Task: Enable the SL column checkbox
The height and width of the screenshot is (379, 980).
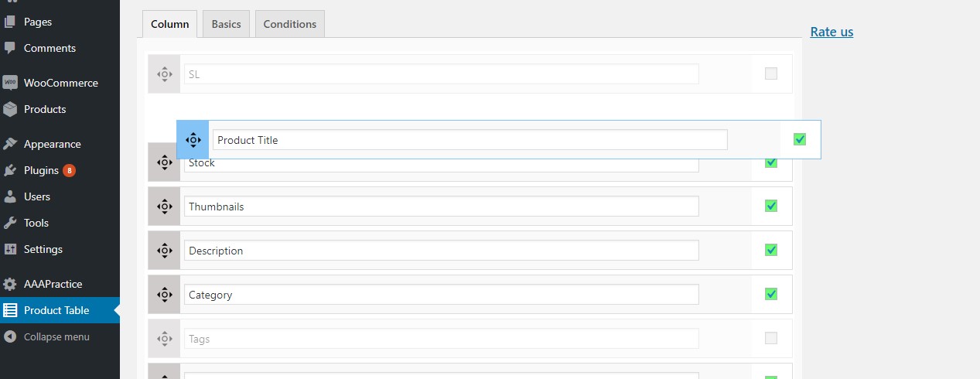Action: (x=770, y=74)
